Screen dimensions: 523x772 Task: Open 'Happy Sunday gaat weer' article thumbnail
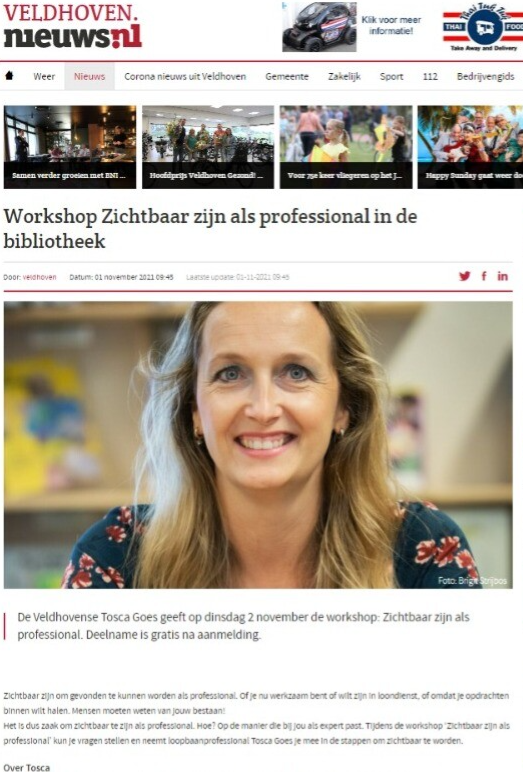coord(470,147)
